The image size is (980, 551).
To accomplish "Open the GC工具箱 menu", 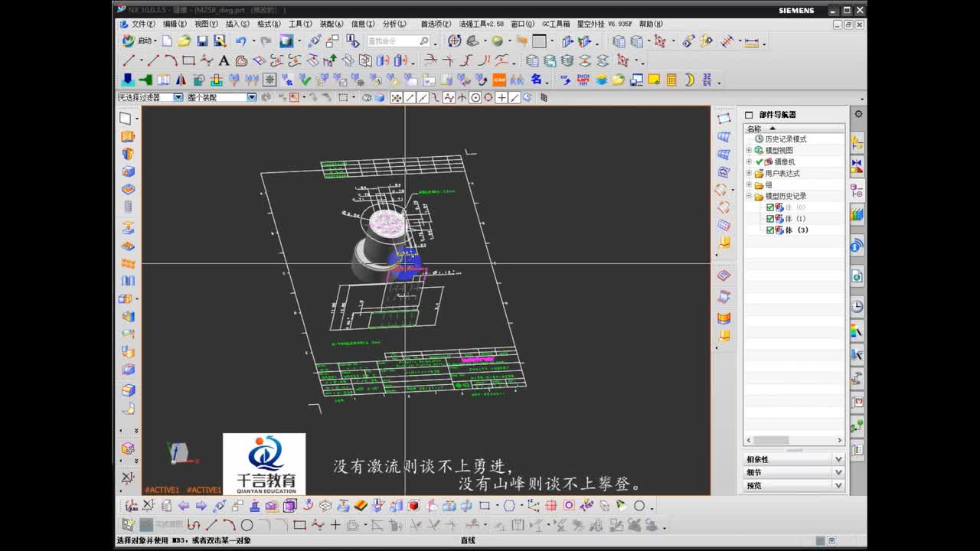I will pos(556,24).
